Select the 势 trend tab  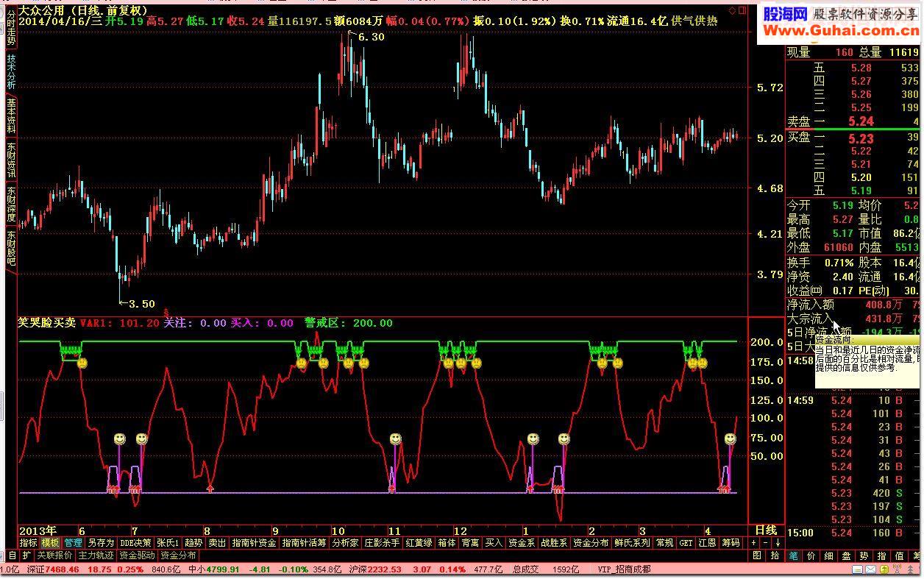864,556
